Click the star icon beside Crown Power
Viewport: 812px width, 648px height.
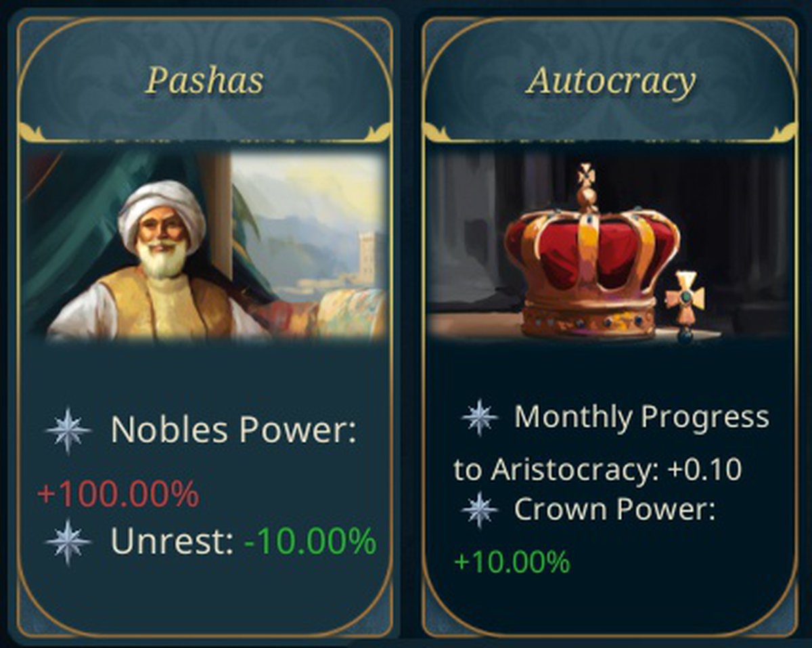click(x=480, y=510)
